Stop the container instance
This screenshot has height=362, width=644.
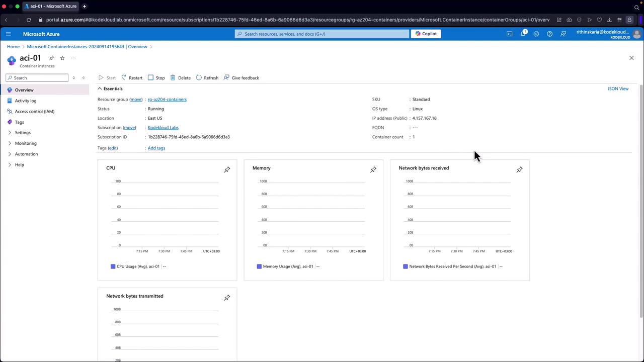[x=156, y=78]
